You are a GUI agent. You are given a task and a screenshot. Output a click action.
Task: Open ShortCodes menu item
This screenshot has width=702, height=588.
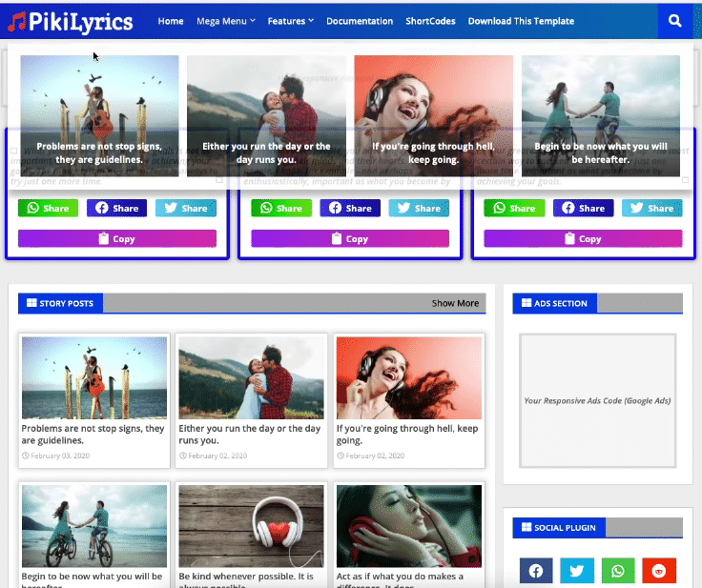(x=430, y=21)
